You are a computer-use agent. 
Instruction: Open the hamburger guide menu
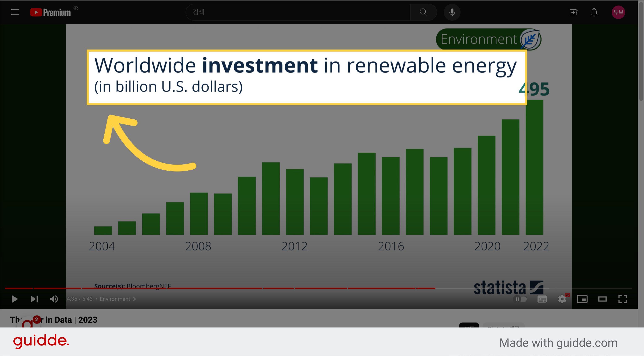click(15, 12)
